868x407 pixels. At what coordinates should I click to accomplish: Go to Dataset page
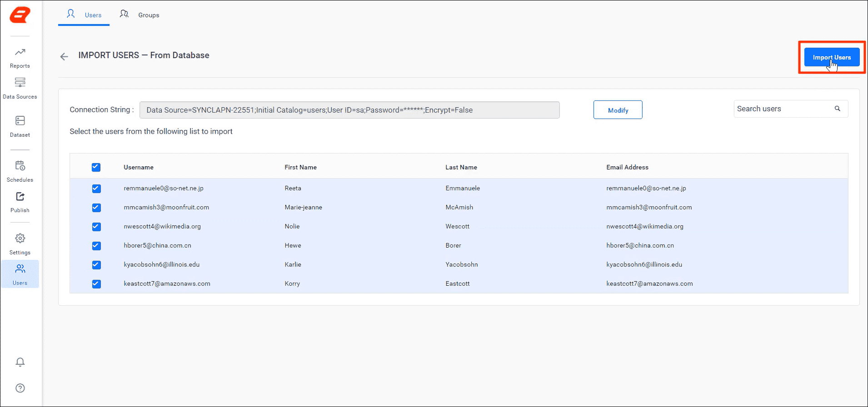click(20, 126)
